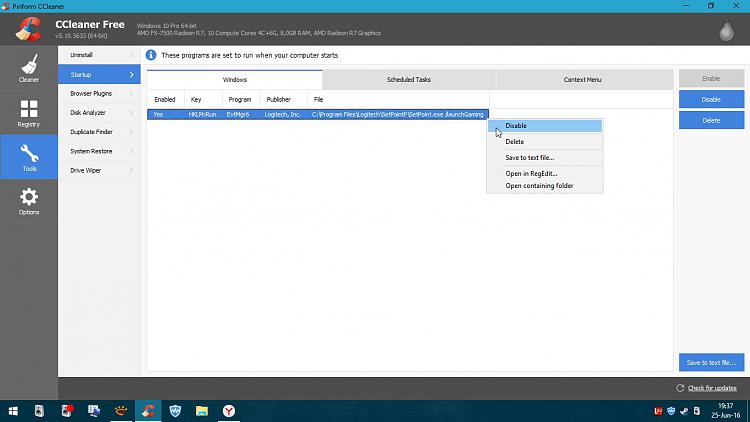Viewport: 750px width, 422px height.
Task: Sort by the Key column header
Action: 203,100
